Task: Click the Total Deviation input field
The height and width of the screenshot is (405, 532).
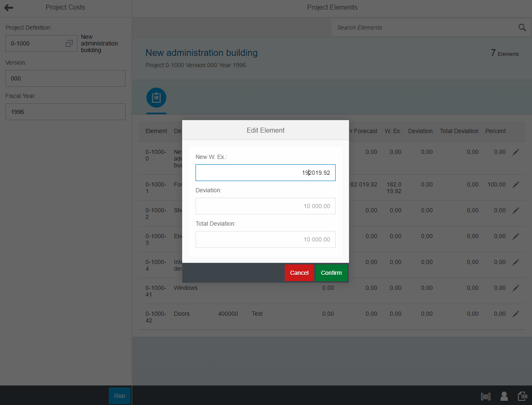Action: click(266, 239)
